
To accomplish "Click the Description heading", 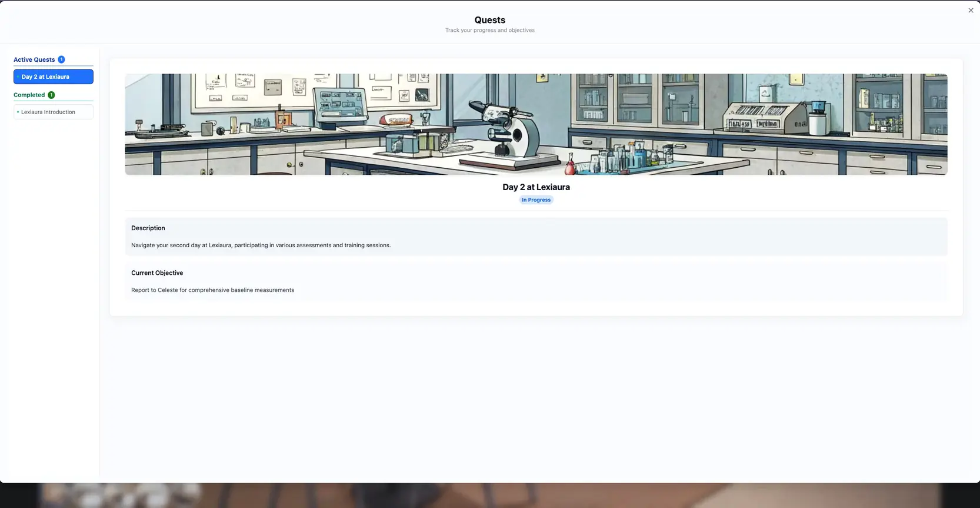I will point(148,228).
